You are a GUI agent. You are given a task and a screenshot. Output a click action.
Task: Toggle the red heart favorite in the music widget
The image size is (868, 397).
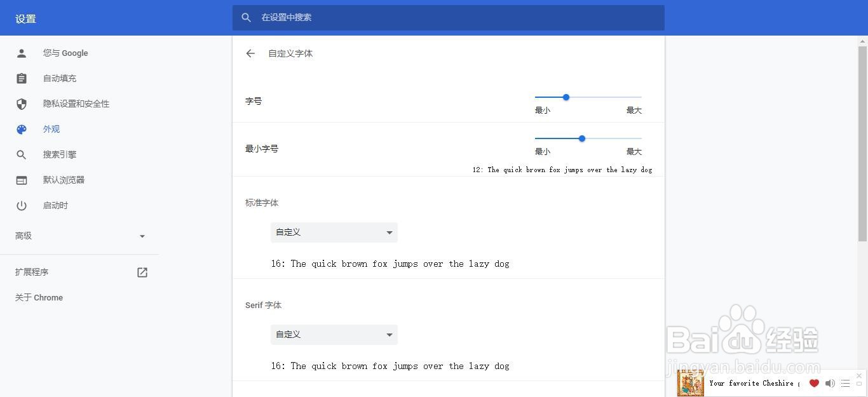pos(814,383)
